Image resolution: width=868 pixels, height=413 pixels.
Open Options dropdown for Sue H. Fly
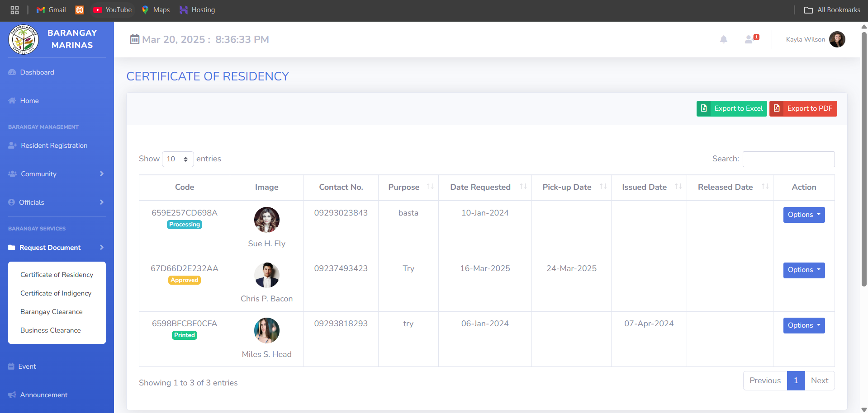coord(803,215)
